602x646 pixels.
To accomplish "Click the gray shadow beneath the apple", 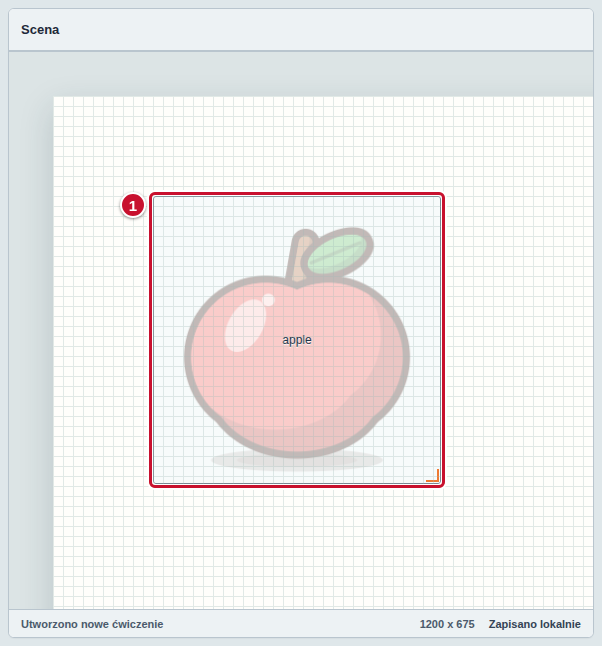I will click(297, 461).
